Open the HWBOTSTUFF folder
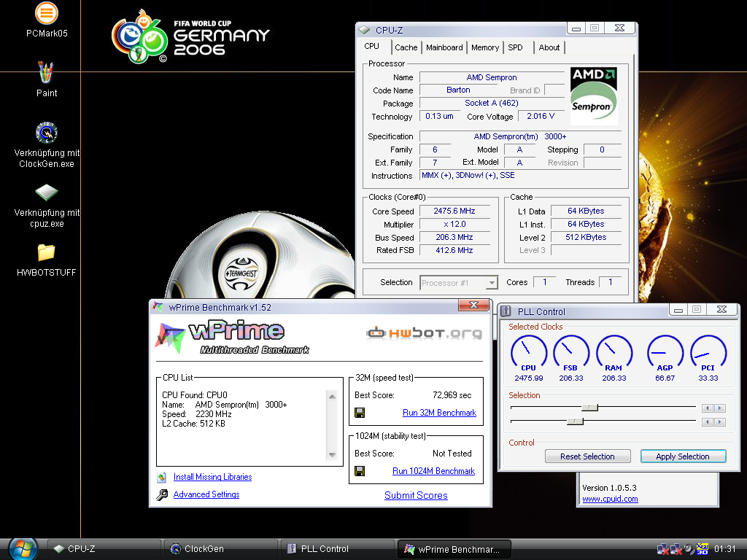This screenshot has height=560, width=747. point(47,252)
